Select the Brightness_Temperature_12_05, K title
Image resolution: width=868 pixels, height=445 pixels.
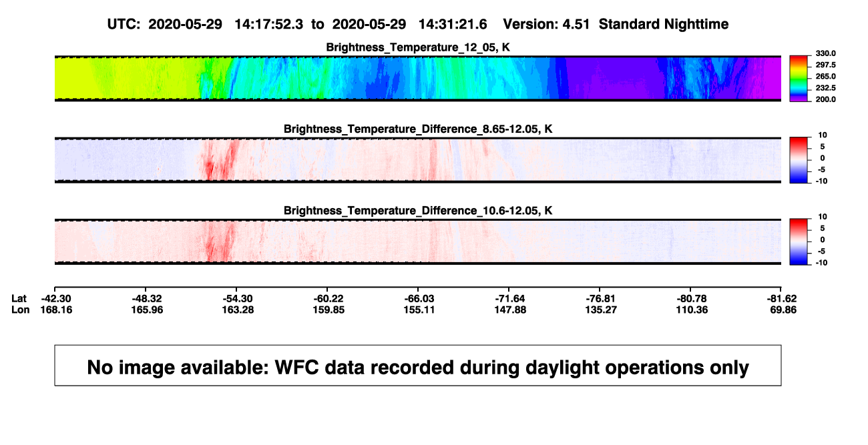(x=418, y=47)
